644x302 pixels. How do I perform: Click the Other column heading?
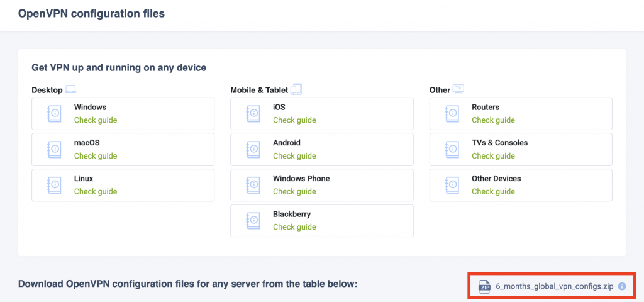click(440, 90)
